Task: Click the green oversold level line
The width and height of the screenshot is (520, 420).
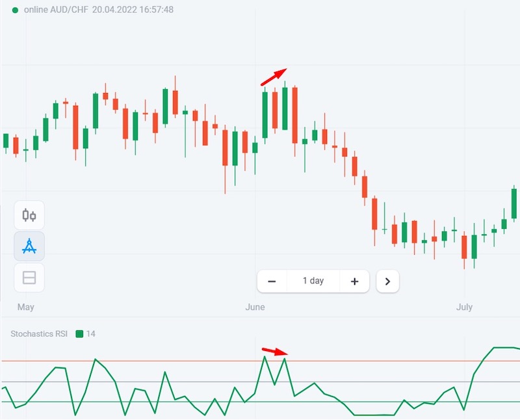Action: coord(162,402)
